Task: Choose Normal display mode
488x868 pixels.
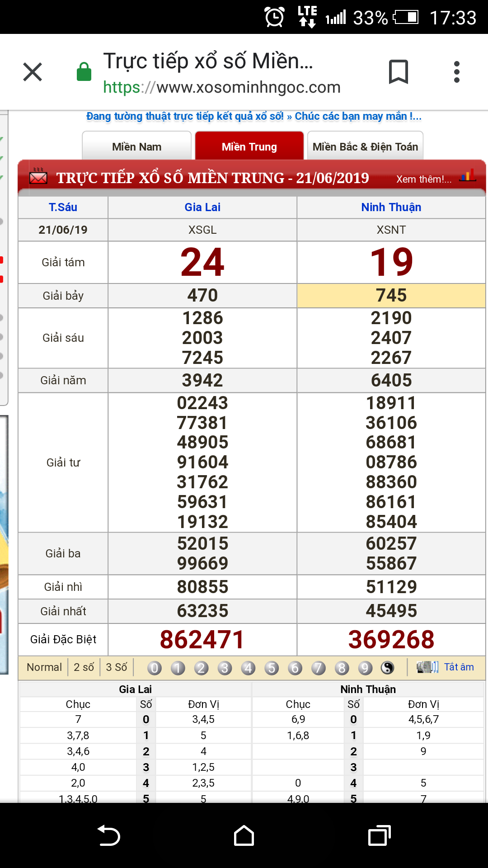Action: pos(44,667)
